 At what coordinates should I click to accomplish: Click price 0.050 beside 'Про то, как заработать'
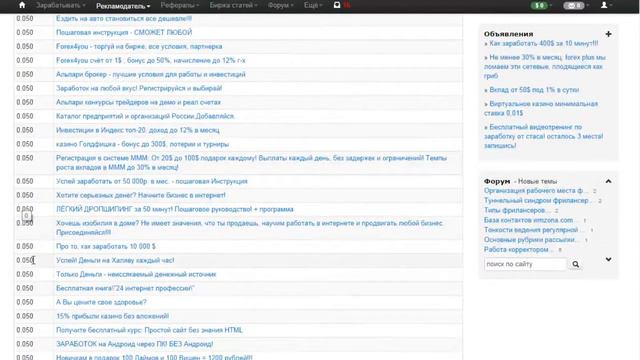point(25,246)
